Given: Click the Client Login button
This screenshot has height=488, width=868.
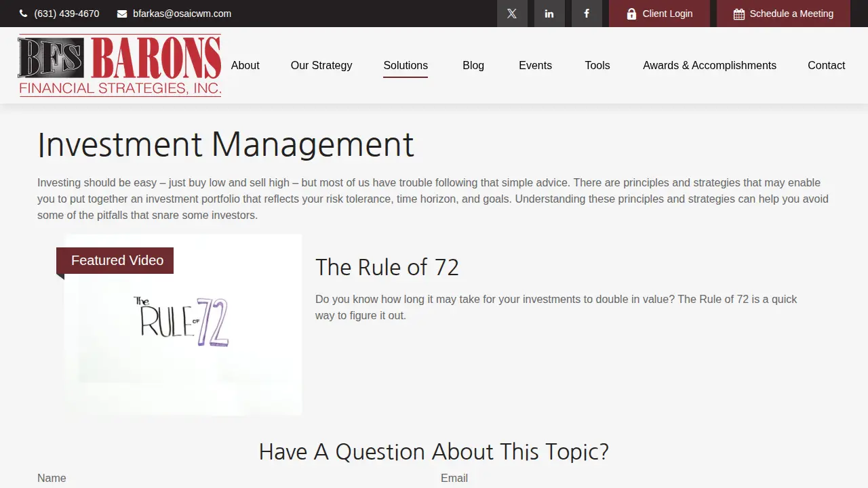Looking at the screenshot, I should 659,14.
